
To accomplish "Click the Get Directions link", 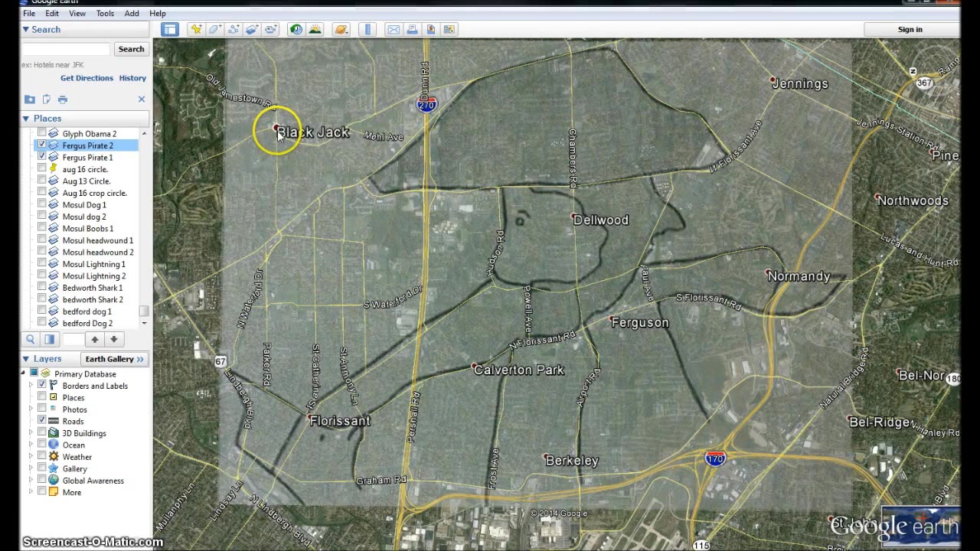I will tap(87, 78).
